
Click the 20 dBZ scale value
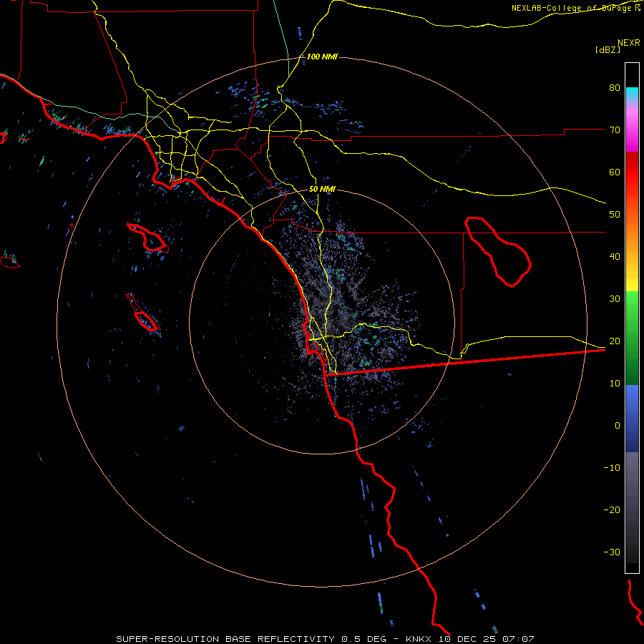(x=615, y=341)
